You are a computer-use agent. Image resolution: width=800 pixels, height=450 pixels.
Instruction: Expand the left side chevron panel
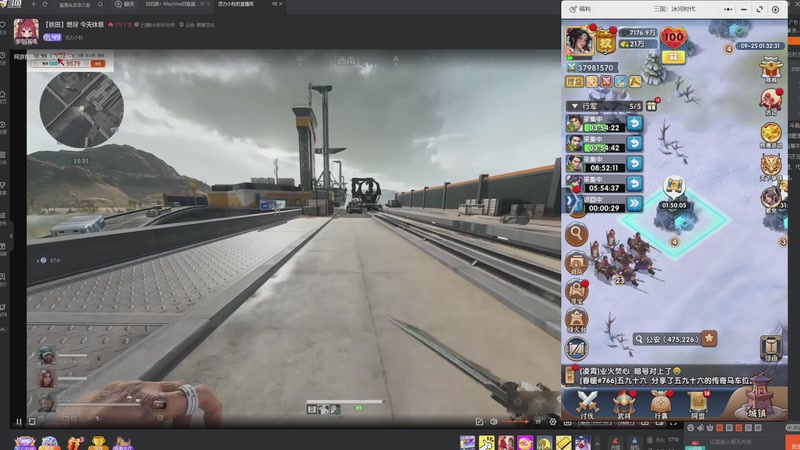(x=570, y=202)
